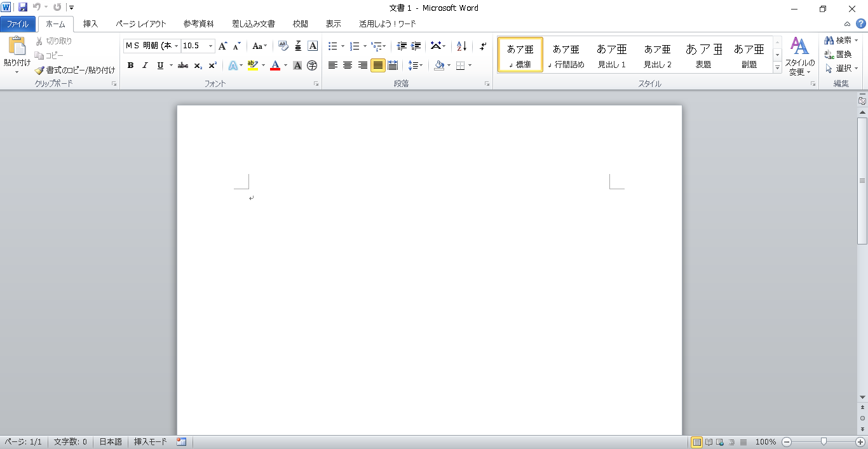
Task: Expand the bullets list dropdown
Action: pyautogui.click(x=343, y=46)
